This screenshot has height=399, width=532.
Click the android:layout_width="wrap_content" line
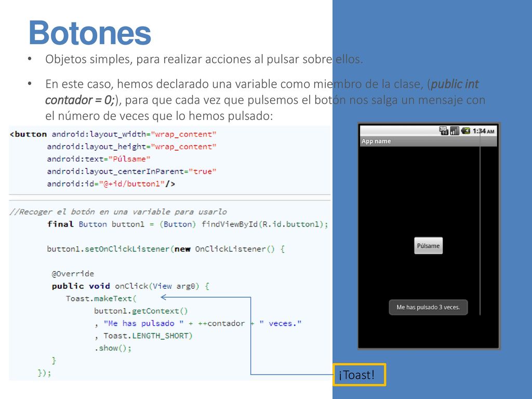134,134
